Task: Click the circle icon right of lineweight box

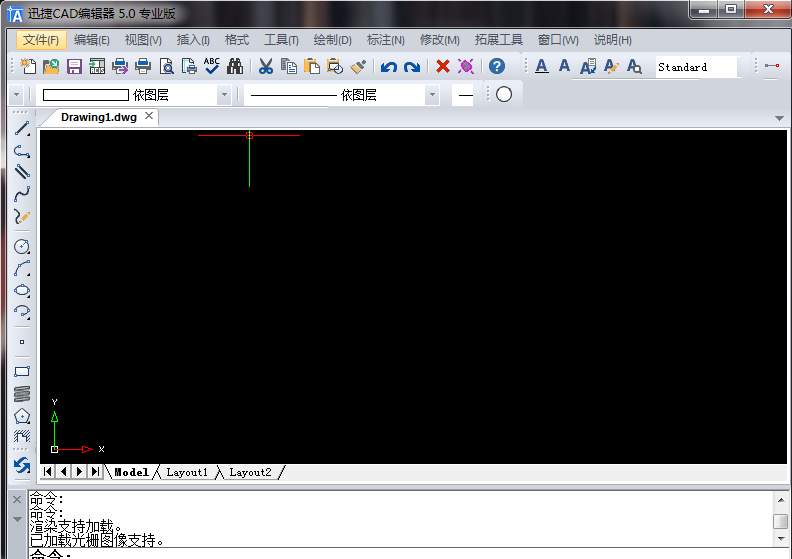Action: tap(504, 94)
